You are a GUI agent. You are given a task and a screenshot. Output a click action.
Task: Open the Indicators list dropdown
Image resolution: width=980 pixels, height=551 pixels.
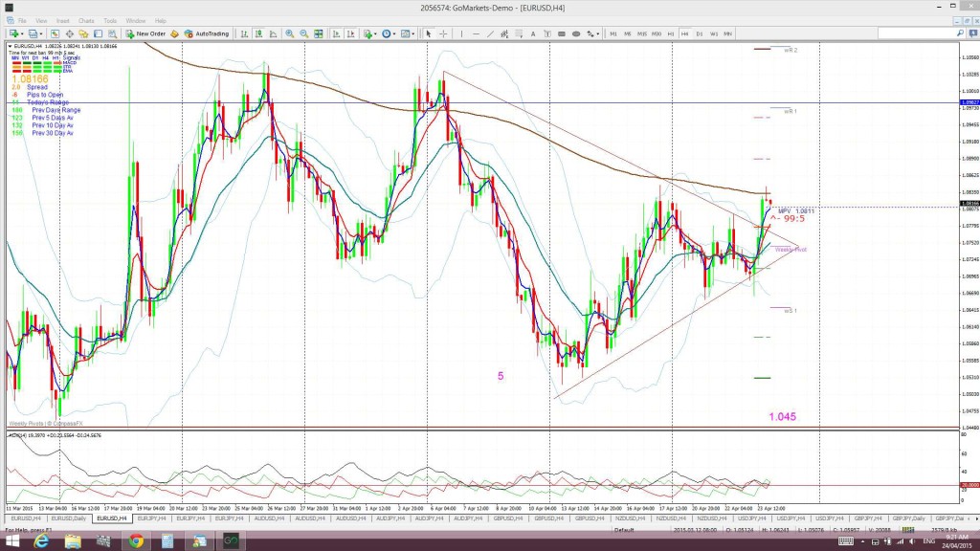[x=368, y=33]
